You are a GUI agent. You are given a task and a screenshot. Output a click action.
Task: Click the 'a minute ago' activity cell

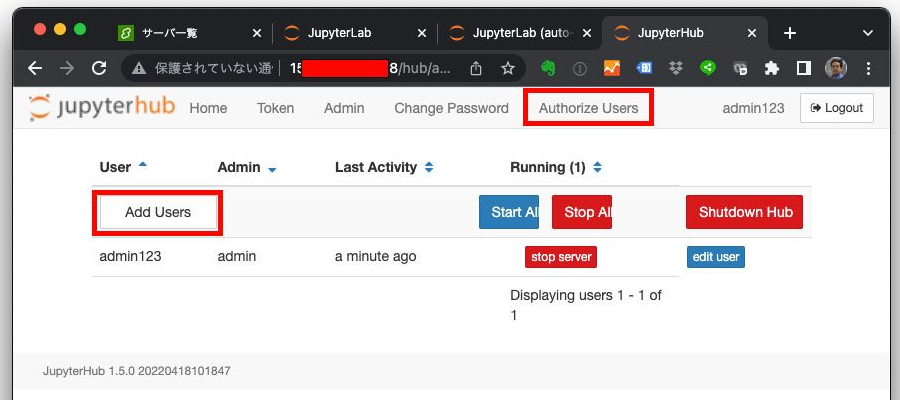(375, 256)
